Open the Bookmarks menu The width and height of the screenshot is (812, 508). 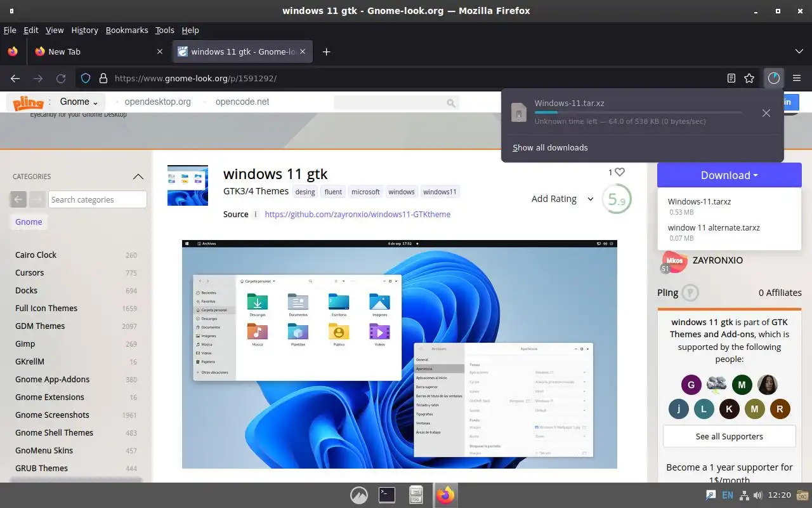click(x=127, y=30)
